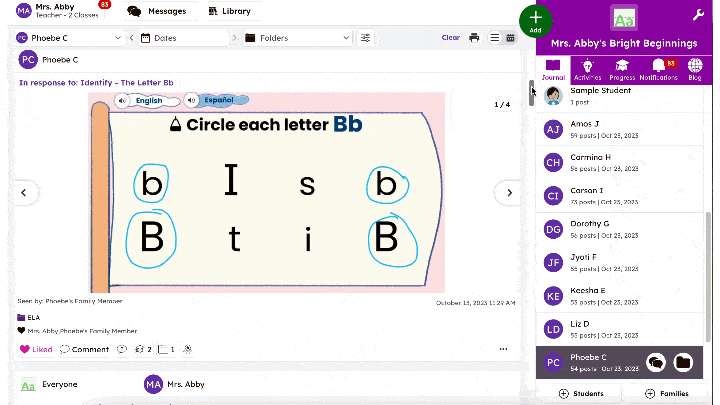
Task: Click the Clear filters link
Action: click(x=451, y=38)
